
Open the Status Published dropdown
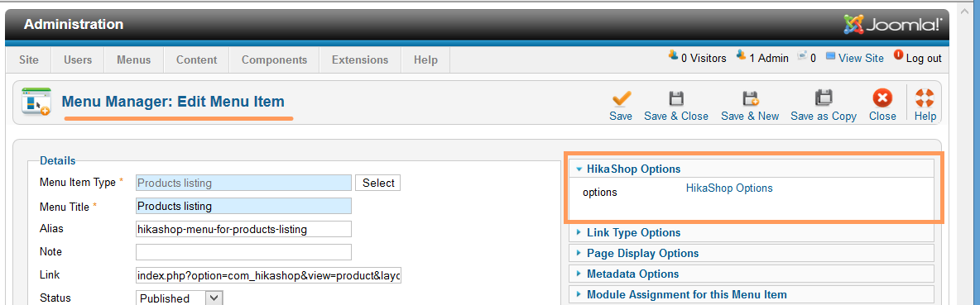[x=180, y=298]
